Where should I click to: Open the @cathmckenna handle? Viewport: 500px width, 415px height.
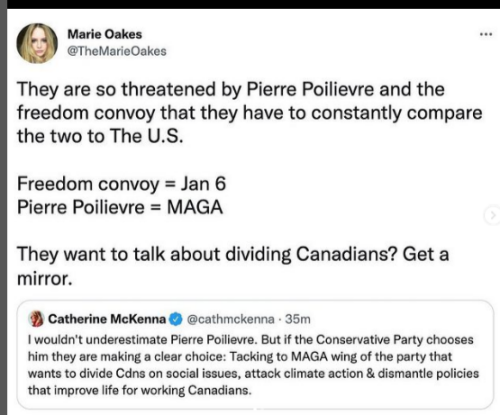(231, 319)
